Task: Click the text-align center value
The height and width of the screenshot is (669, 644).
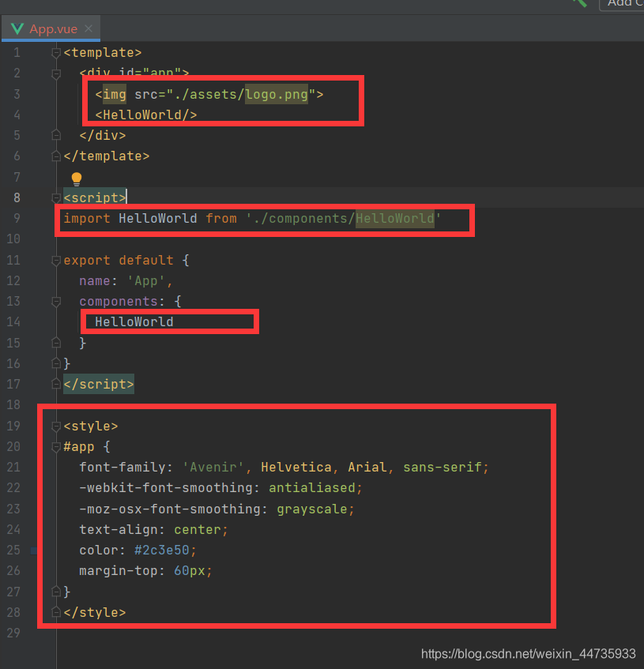Action: click(x=198, y=529)
